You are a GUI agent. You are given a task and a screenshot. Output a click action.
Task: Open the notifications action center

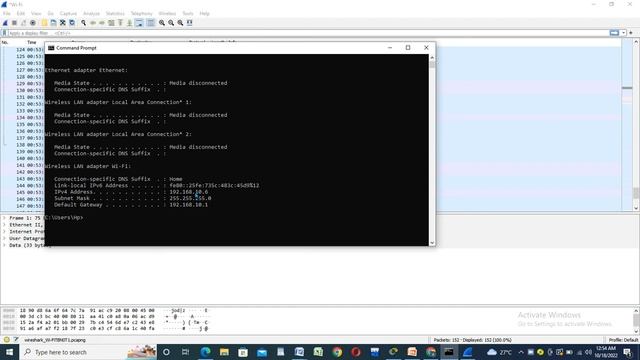[628, 352]
